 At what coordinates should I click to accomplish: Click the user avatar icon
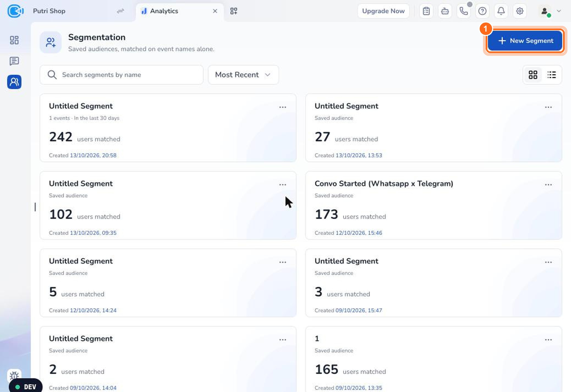point(545,11)
